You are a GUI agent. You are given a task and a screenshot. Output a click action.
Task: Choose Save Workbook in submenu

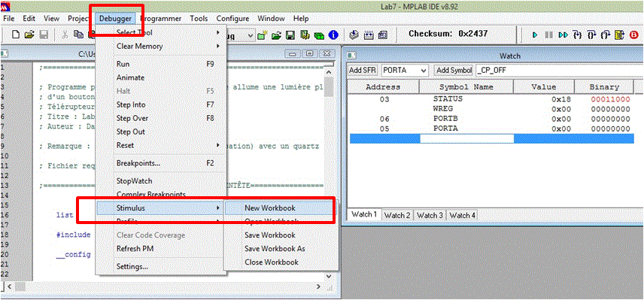point(281,235)
